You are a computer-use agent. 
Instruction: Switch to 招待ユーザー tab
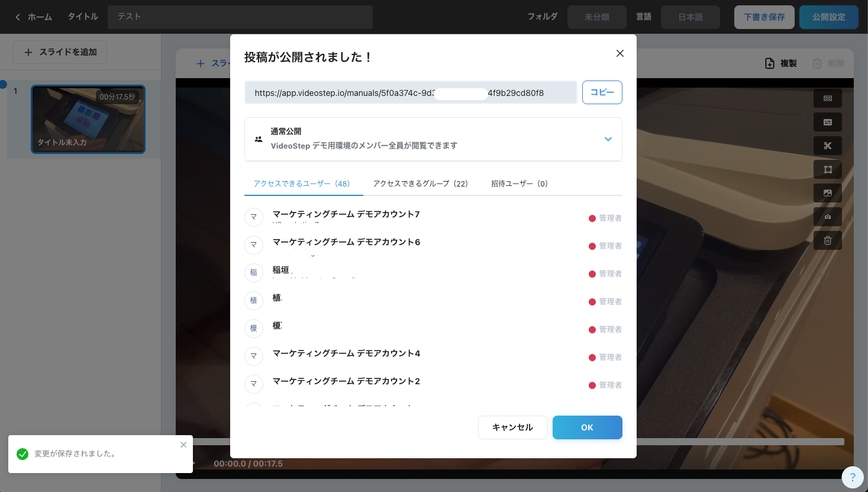[519, 184]
